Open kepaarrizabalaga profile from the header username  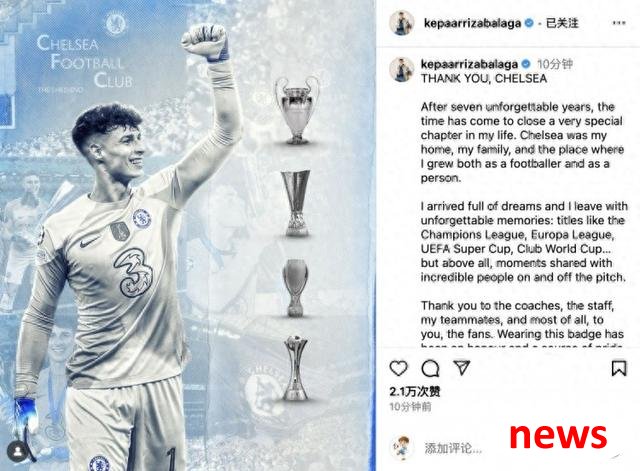pyautogui.click(x=472, y=23)
